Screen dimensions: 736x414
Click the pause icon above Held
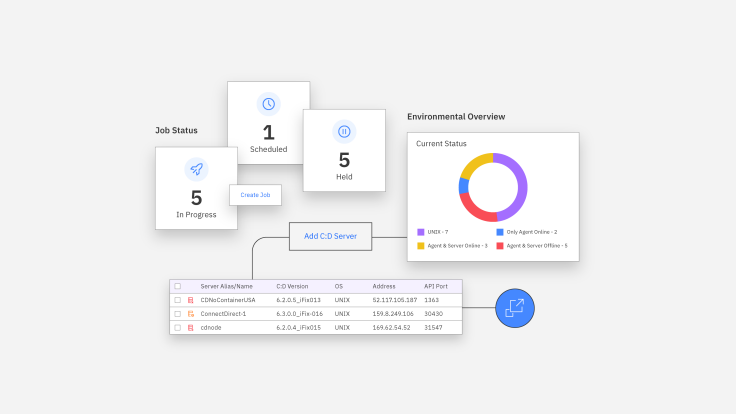(x=344, y=131)
